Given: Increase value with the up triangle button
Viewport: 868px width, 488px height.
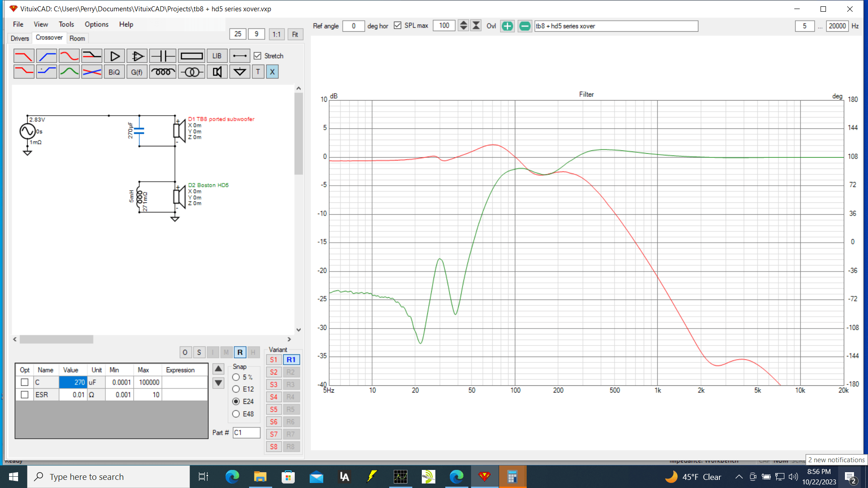Looking at the screenshot, I should point(218,369).
